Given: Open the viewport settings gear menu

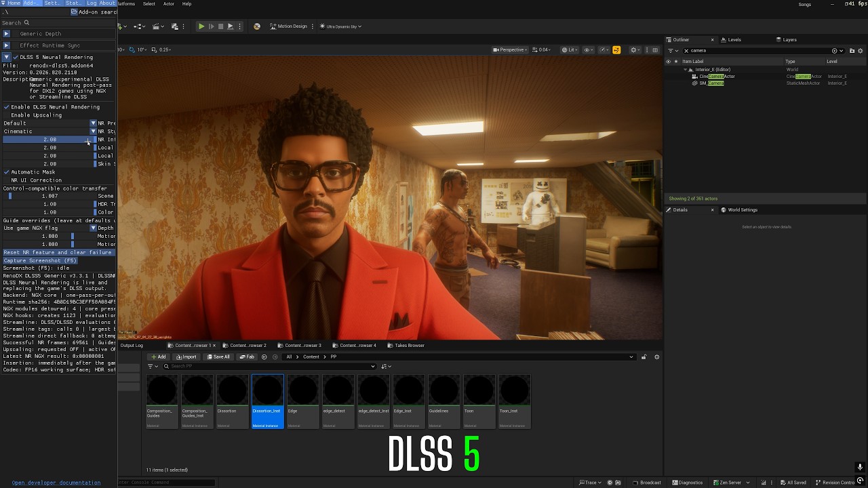Looking at the screenshot, I should (x=635, y=49).
